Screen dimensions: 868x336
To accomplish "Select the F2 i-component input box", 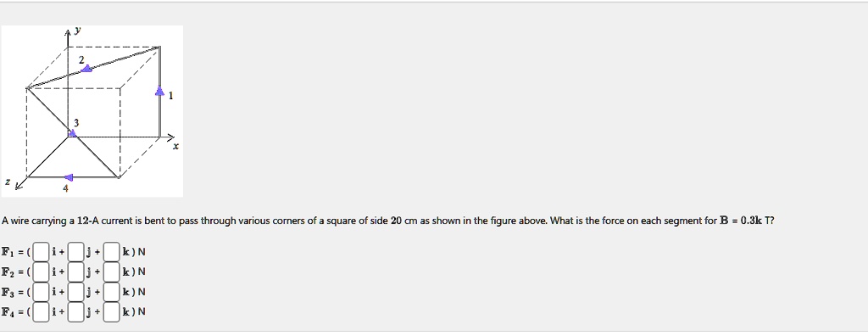I will click(x=41, y=272).
